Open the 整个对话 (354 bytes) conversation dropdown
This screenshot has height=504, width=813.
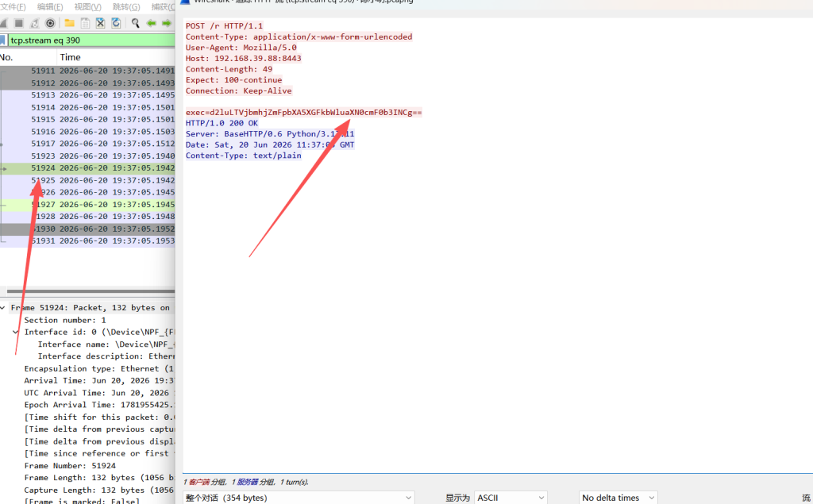coord(299,498)
